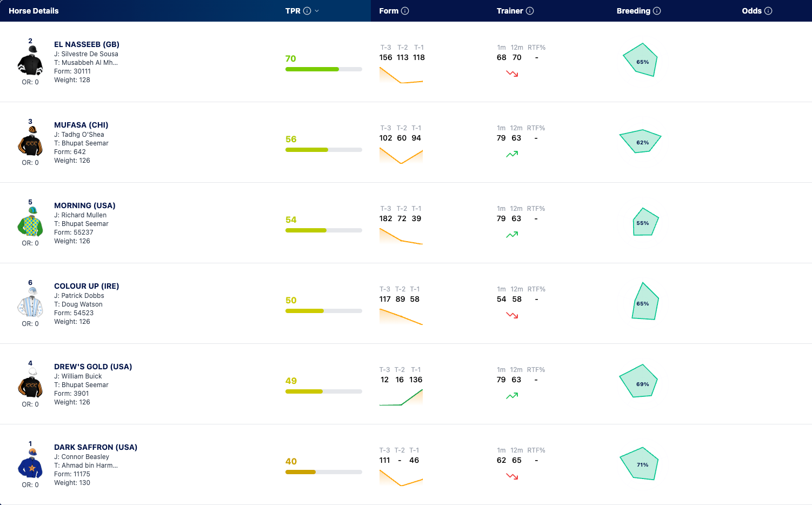Image resolution: width=812 pixels, height=505 pixels.
Task: Click El Nasseeb's jockey silks icon
Action: (x=30, y=61)
